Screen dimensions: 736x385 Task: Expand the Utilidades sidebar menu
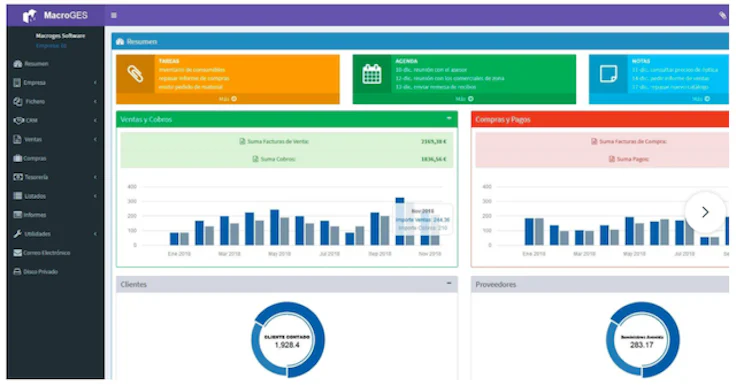(55, 234)
